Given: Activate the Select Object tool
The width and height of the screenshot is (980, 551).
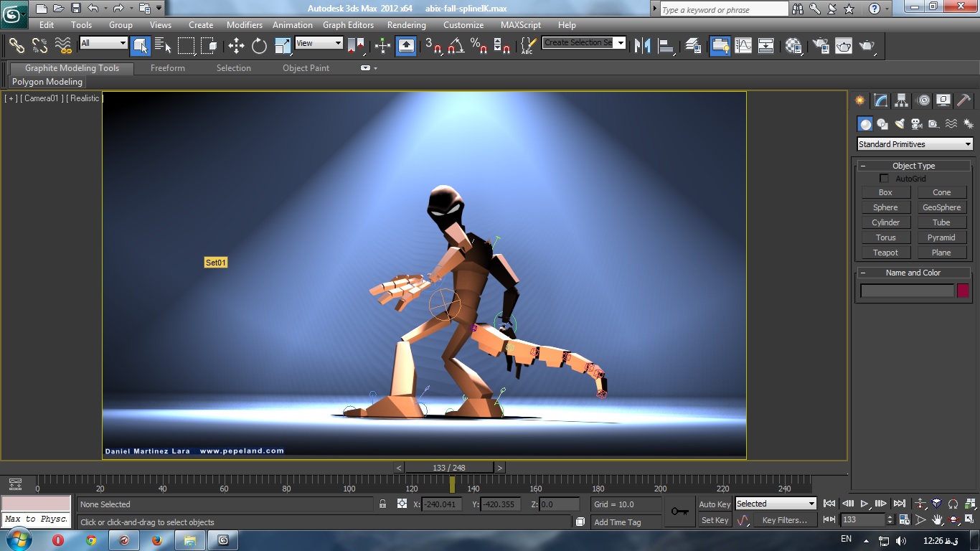Looking at the screenshot, I should tap(141, 46).
